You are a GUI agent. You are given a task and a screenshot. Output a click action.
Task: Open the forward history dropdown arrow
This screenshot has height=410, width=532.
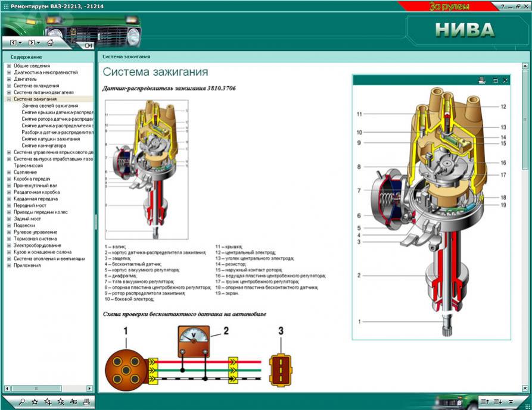(x=38, y=43)
